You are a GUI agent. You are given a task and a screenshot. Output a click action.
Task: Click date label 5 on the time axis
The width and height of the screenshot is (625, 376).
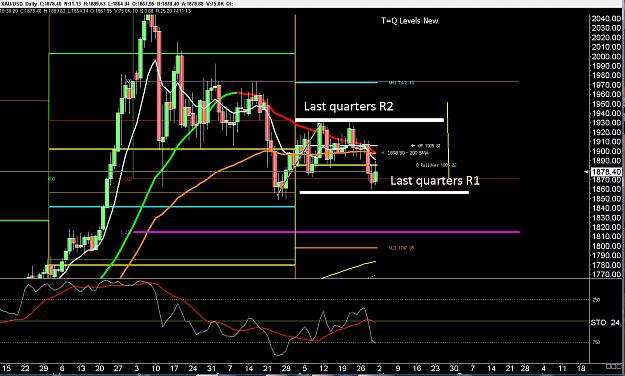coord(305,368)
